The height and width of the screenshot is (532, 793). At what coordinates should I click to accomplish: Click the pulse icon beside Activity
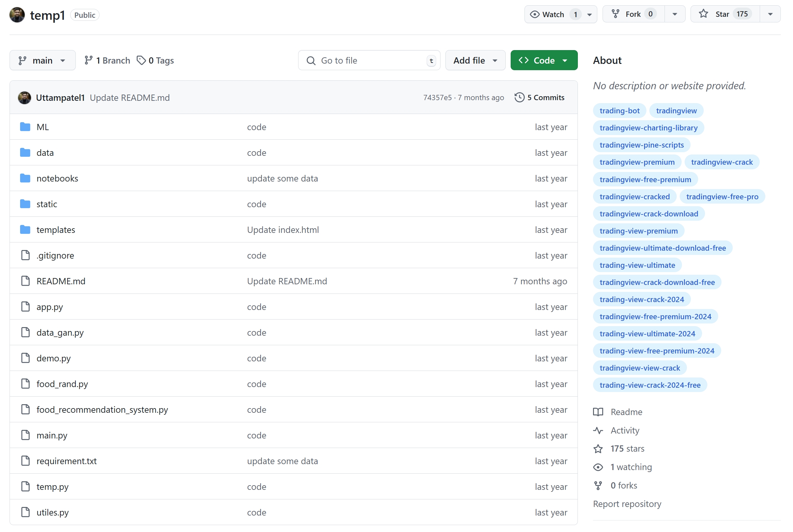tap(598, 430)
